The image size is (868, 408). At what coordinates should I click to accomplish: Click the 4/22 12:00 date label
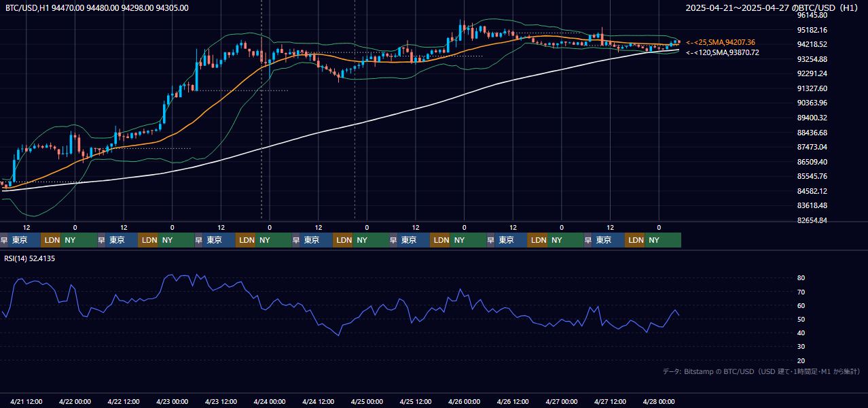coord(124,401)
